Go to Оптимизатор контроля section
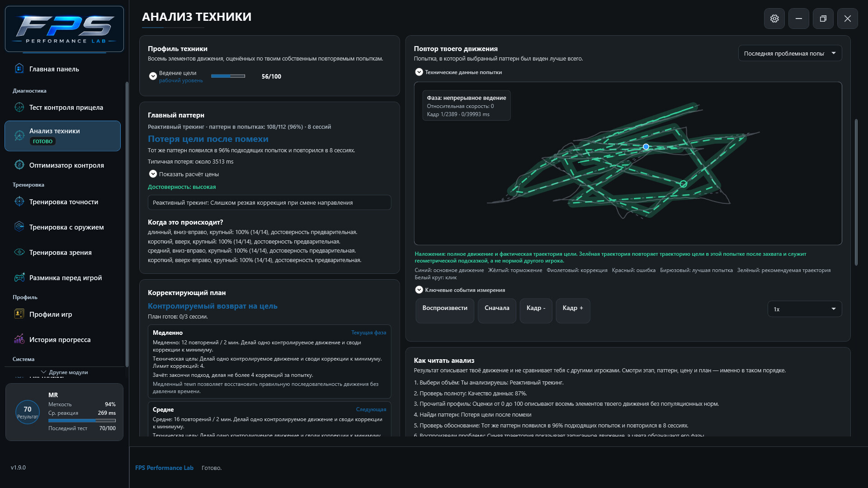 click(66, 165)
